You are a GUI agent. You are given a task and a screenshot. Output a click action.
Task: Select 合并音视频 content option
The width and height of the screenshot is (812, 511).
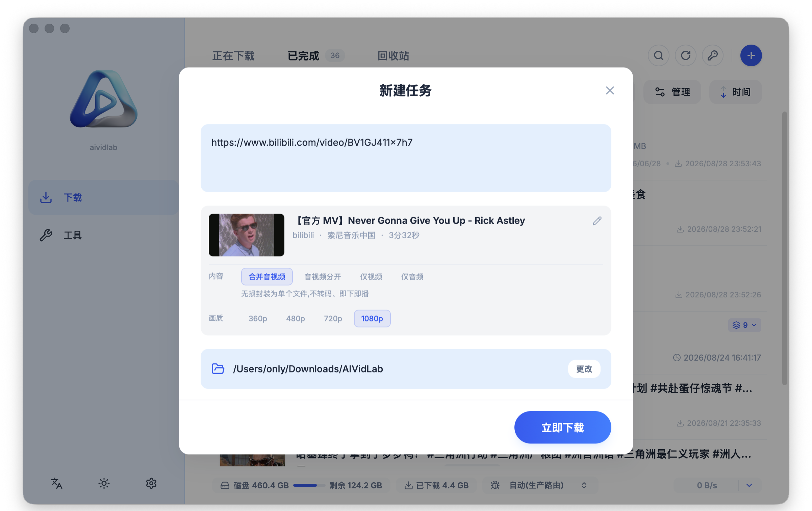[x=267, y=277]
